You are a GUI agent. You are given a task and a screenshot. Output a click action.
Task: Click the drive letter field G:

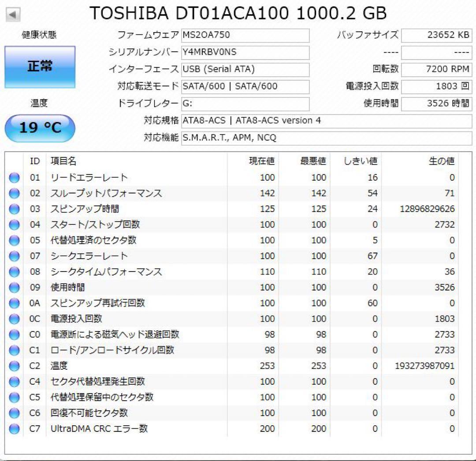click(x=245, y=104)
